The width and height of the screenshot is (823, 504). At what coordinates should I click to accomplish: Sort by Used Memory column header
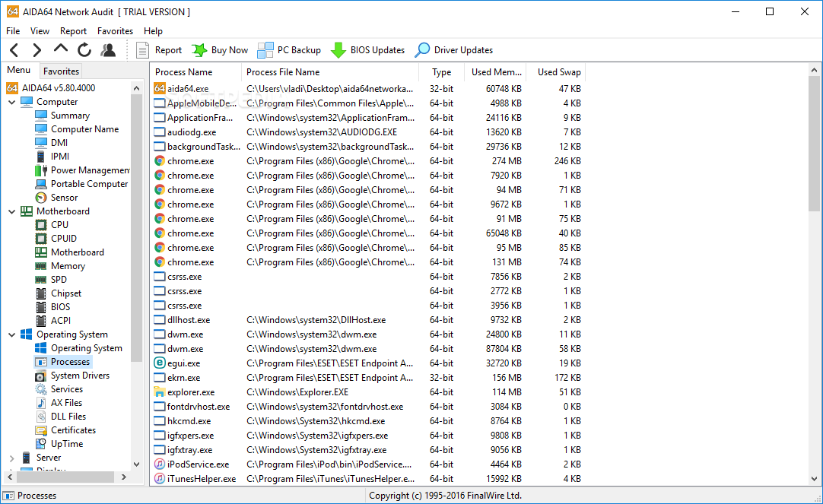point(494,72)
